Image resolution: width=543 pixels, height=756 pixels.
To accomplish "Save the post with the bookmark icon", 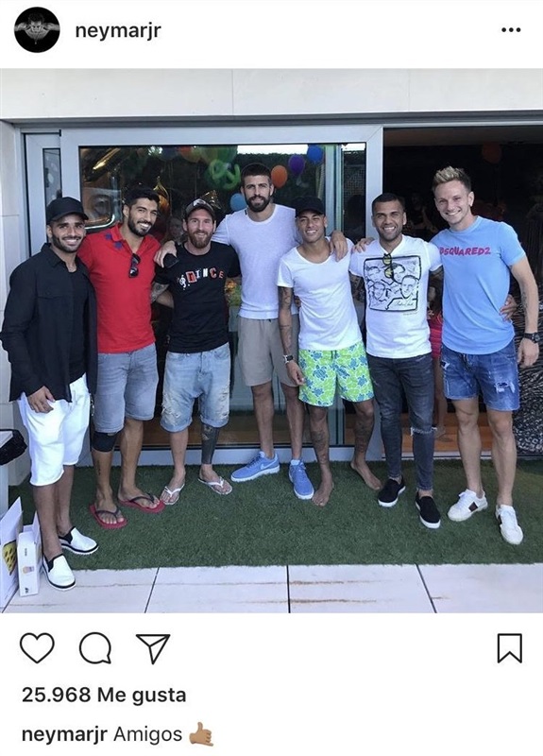I will tap(510, 648).
